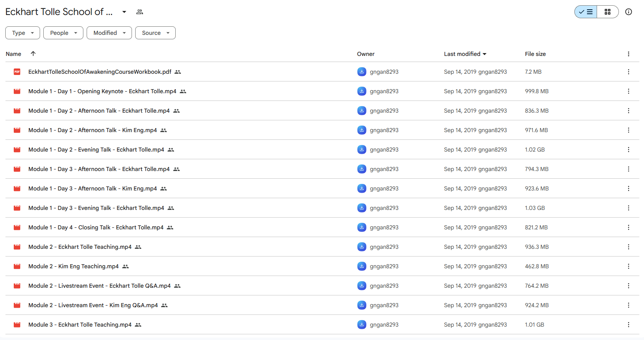Click the shared people icon beside folder title
This screenshot has width=644, height=340.
[x=140, y=12]
